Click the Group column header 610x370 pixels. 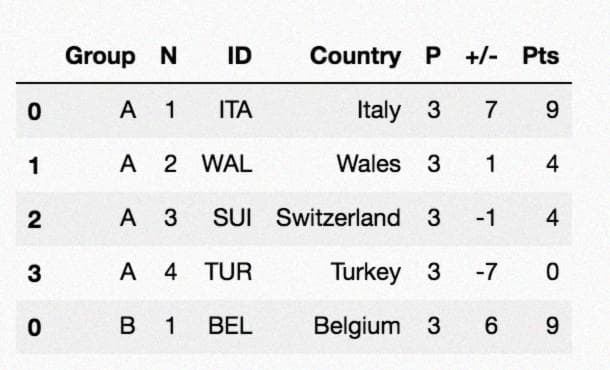100,57
